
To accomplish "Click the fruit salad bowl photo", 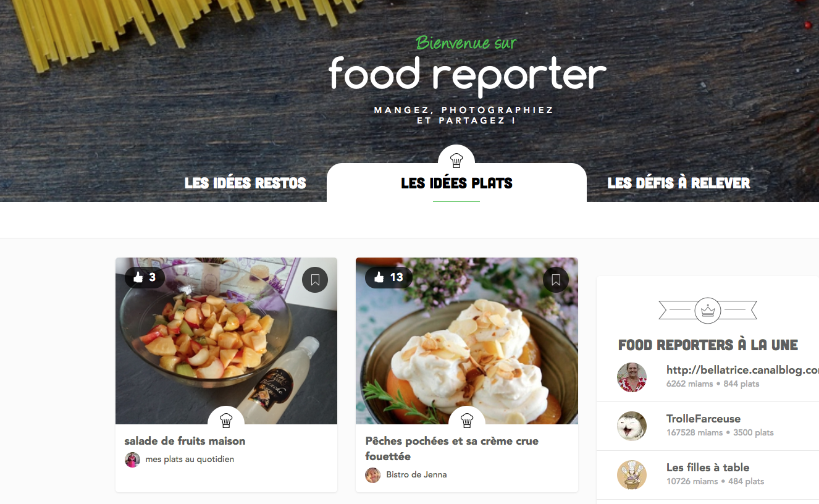I will (x=226, y=341).
